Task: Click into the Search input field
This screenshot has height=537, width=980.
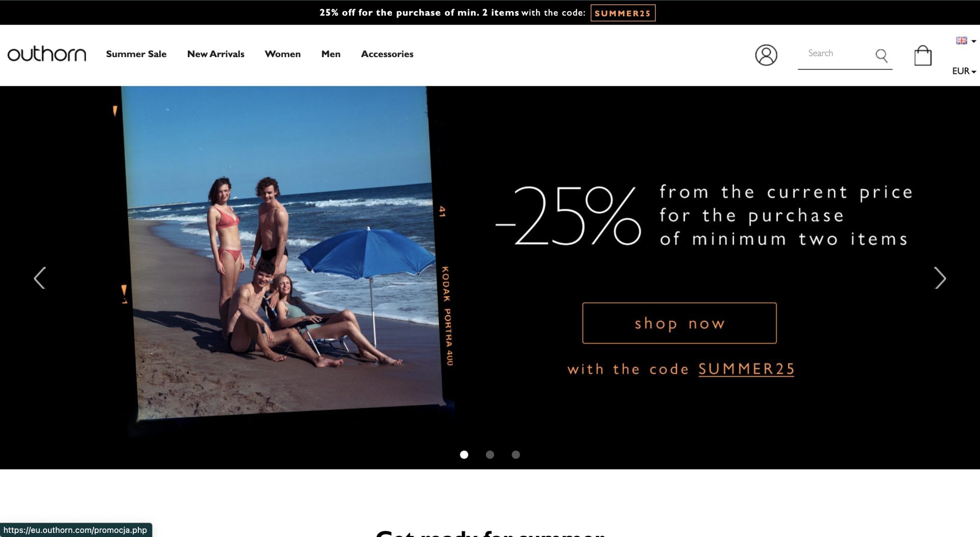Action: click(837, 54)
